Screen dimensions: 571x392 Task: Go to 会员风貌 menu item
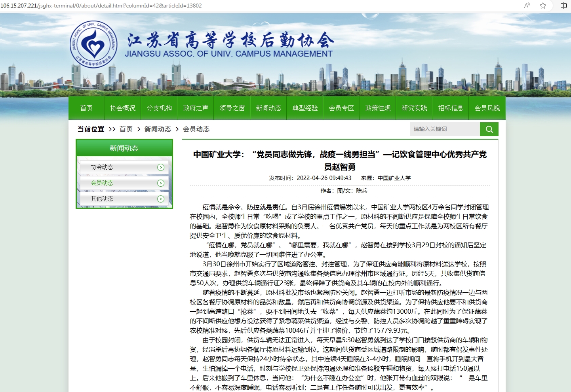coord(487,108)
